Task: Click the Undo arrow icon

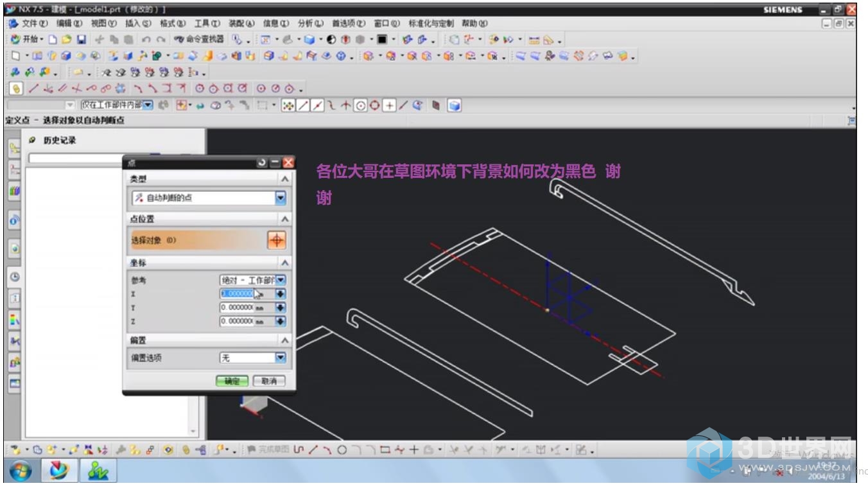Action: (146, 40)
